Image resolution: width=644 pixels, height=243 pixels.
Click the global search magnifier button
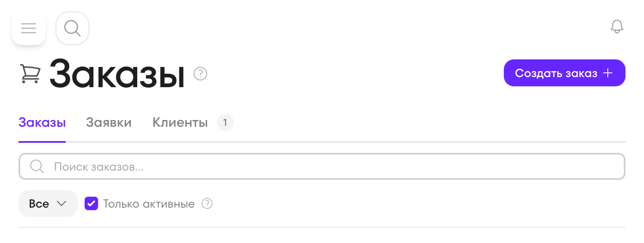click(72, 28)
